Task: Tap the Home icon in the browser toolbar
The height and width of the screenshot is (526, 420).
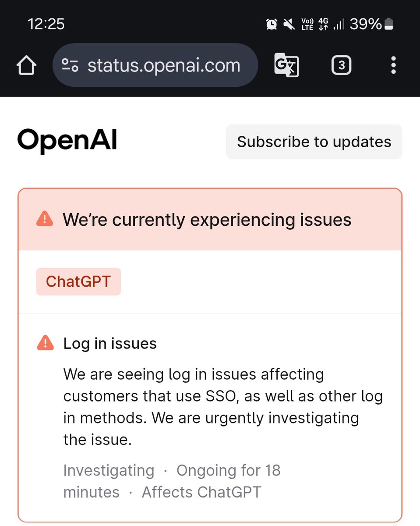Action: pos(27,65)
